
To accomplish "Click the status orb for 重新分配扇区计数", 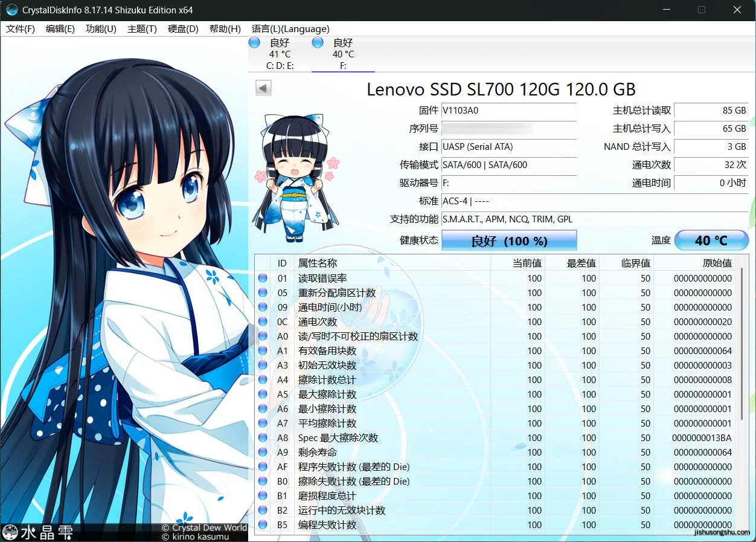I will pyautogui.click(x=263, y=292).
